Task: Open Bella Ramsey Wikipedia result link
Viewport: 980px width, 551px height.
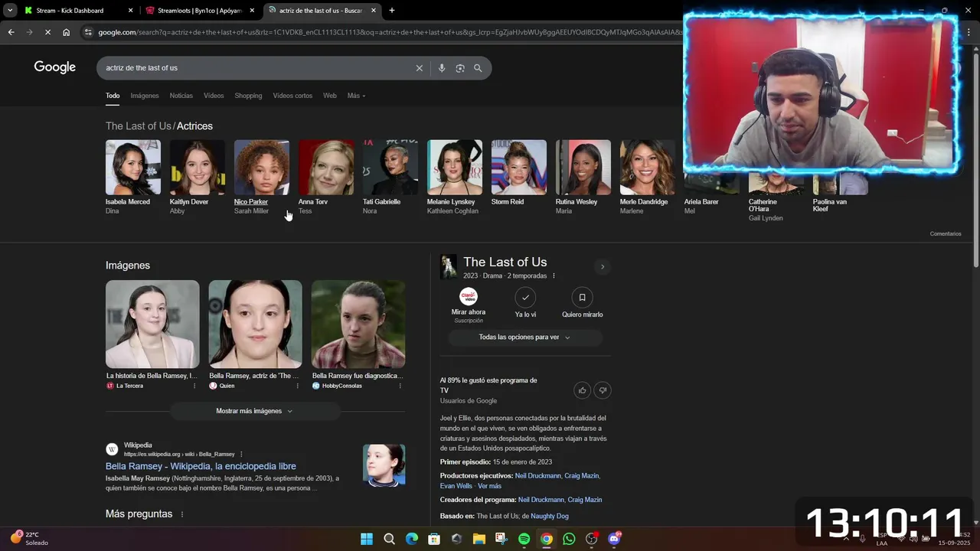Action: pos(201,466)
